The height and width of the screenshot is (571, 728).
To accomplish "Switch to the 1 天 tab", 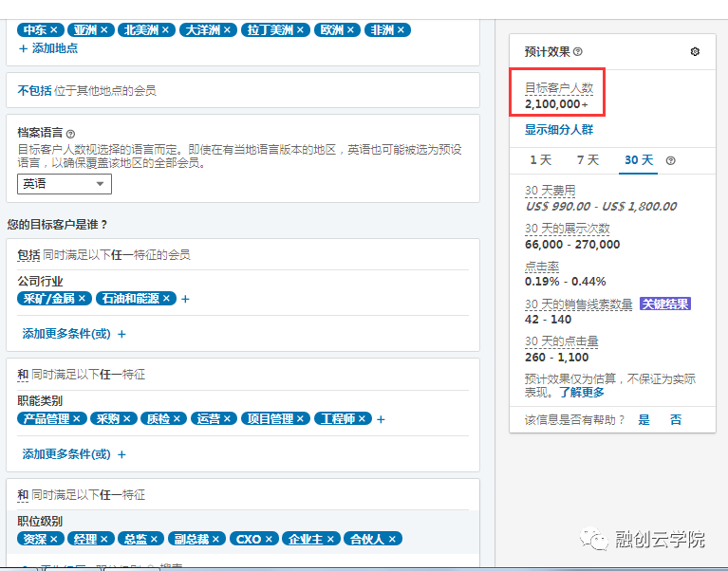I will [541, 160].
